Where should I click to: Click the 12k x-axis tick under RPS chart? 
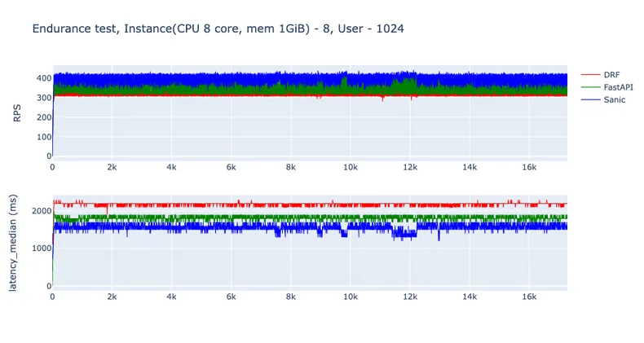click(410, 167)
